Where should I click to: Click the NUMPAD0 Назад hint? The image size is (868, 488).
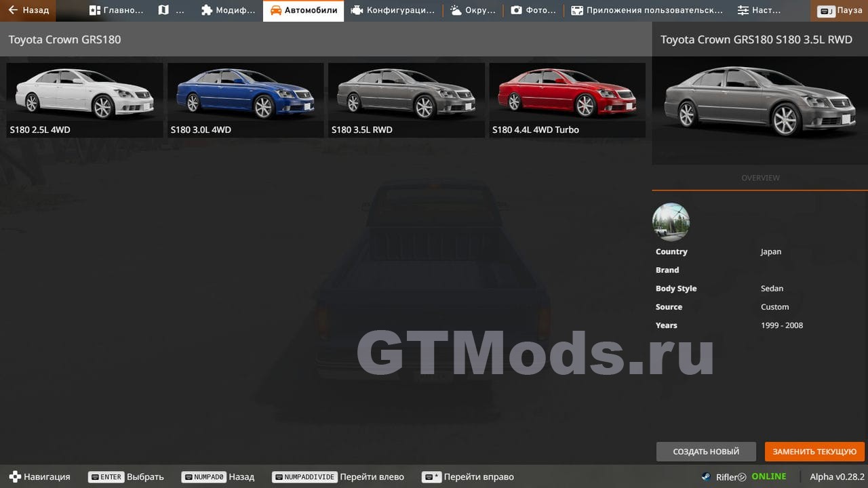tap(218, 476)
